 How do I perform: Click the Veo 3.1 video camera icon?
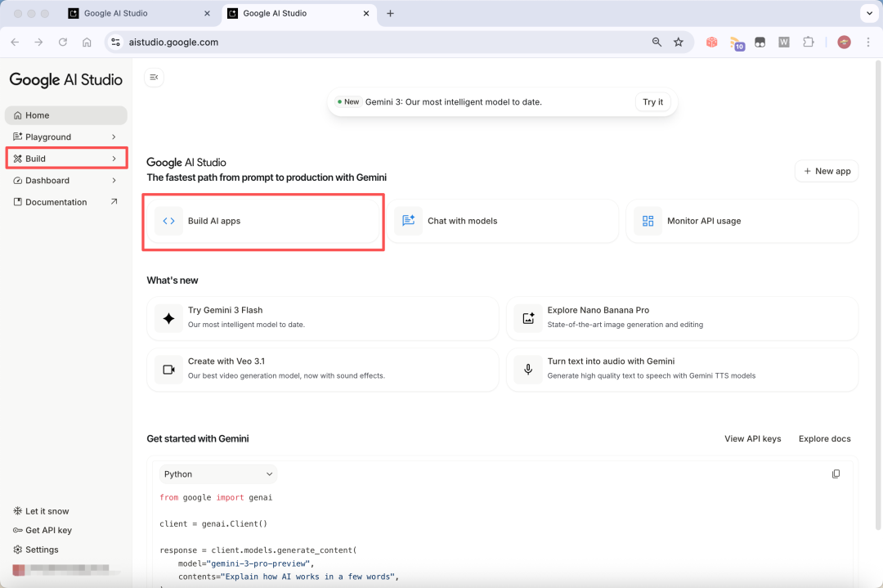coord(168,370)
